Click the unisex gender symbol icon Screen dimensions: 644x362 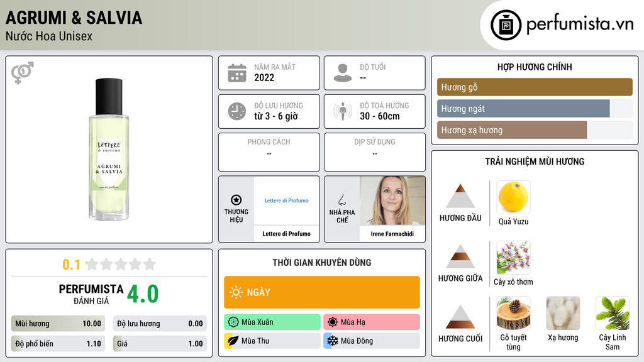(22, 73)
